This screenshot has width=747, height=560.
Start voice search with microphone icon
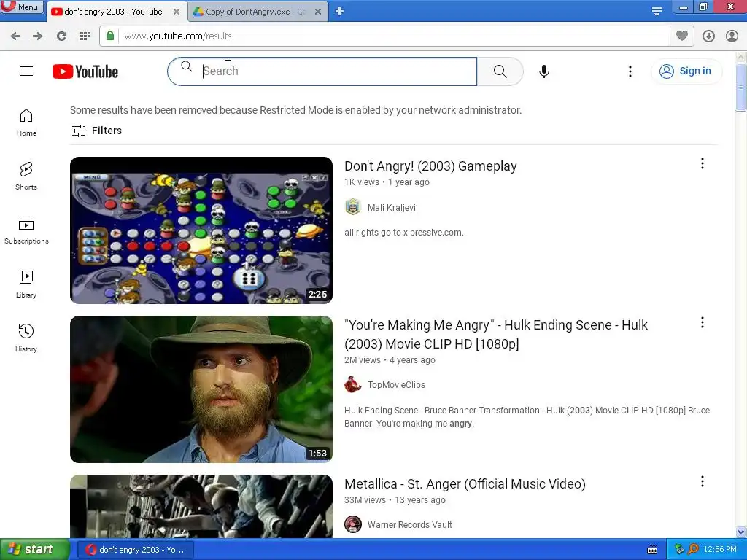pos(544,71)
